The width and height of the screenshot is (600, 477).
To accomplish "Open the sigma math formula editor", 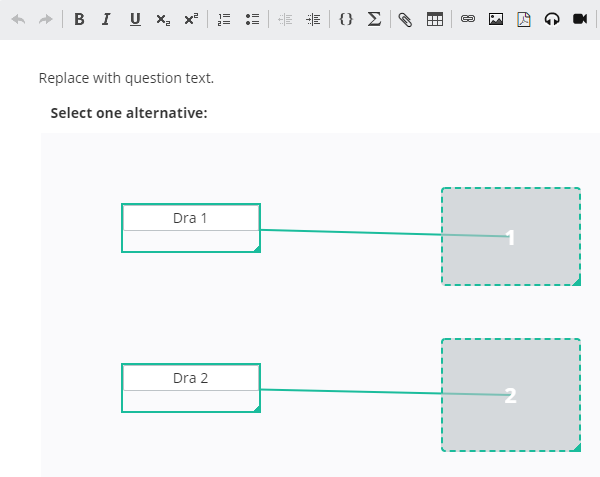I will click(374, 19).
